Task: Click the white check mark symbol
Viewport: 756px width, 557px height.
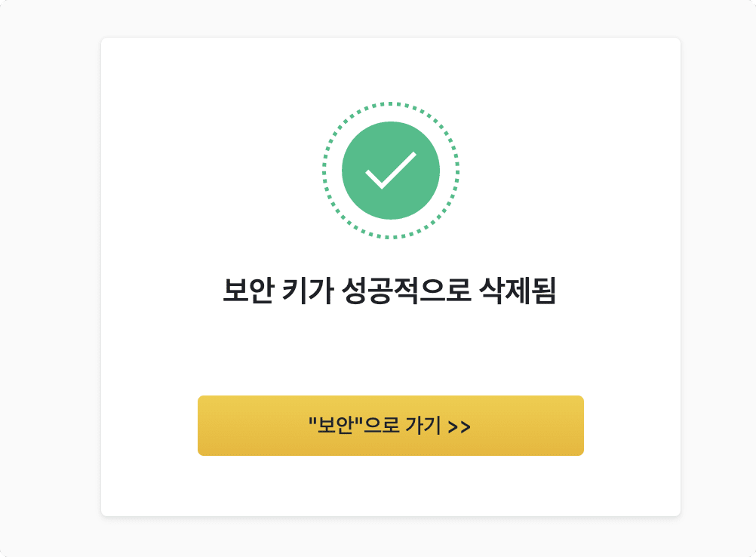Action: pos(391,171)
